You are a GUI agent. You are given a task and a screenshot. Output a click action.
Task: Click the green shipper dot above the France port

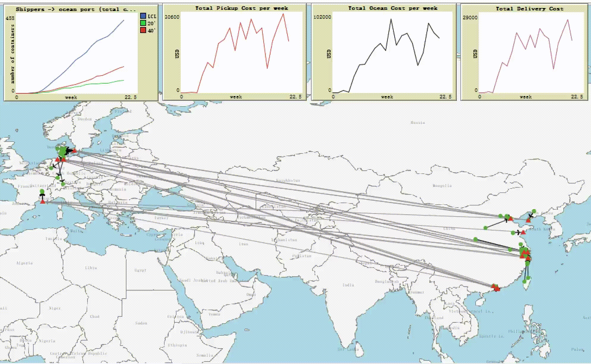(42, 191)
